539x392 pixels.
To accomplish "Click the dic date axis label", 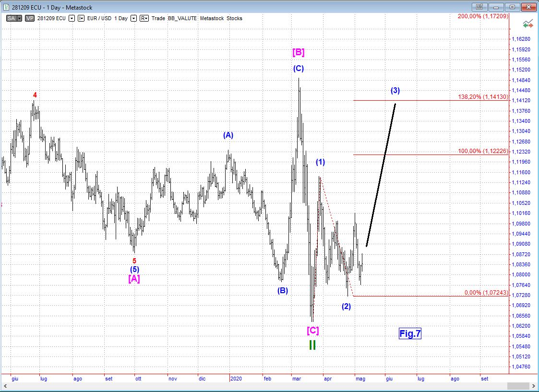I will click(x=202, y=379).
